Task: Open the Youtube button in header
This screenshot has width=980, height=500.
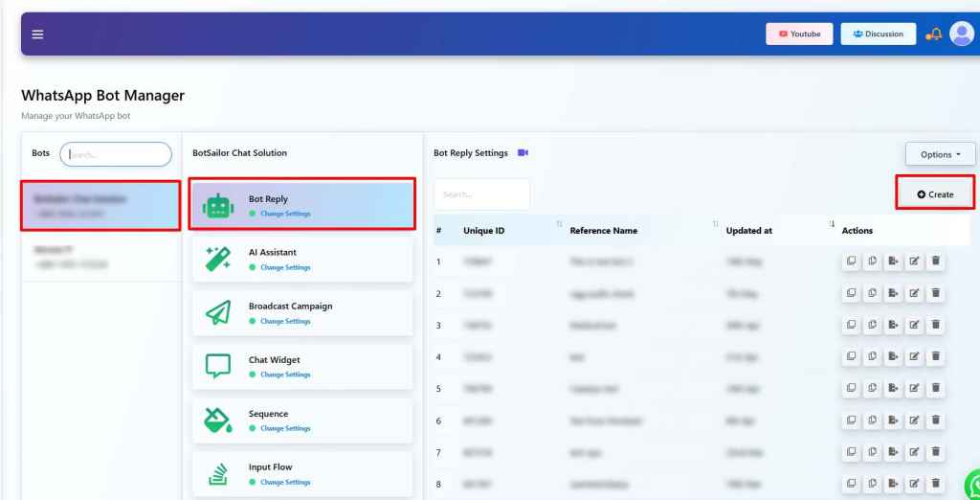Action: pos(799,34)
